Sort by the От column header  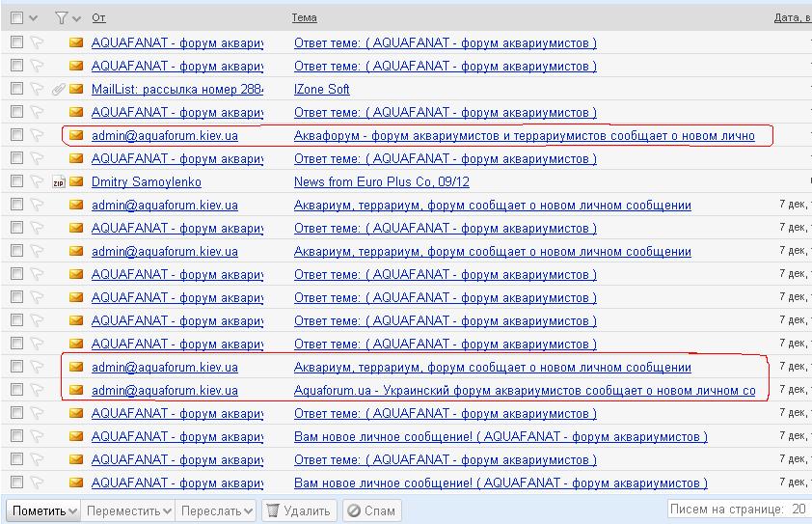pyautogui.click(x=98, y=17)
